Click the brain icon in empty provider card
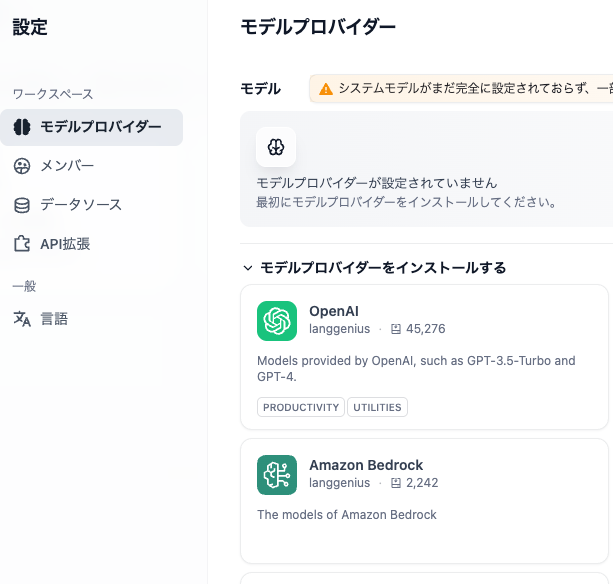Image resolution: width=613 pixels, height=584 pixels. pos(276,147)
